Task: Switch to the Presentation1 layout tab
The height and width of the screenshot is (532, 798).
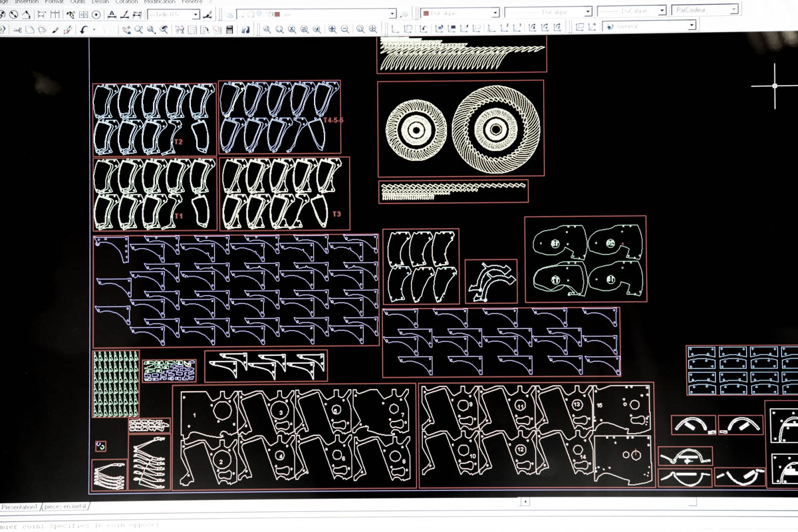Action: point(20,507)
